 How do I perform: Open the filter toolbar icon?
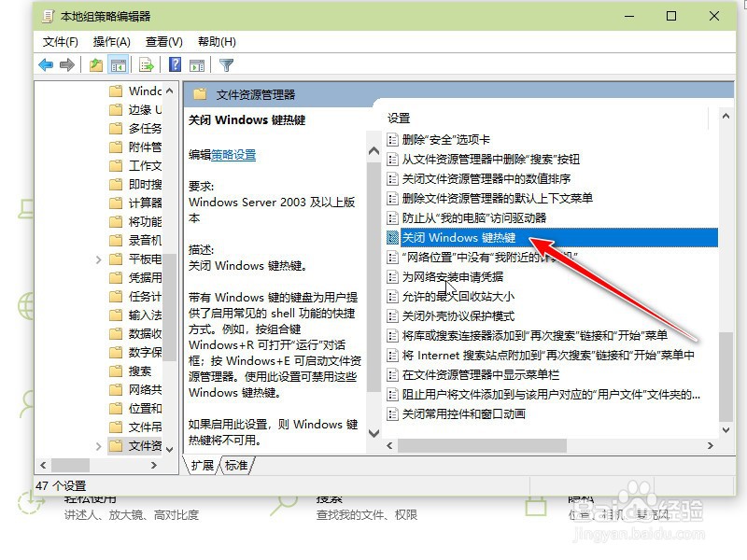[224, 63]
